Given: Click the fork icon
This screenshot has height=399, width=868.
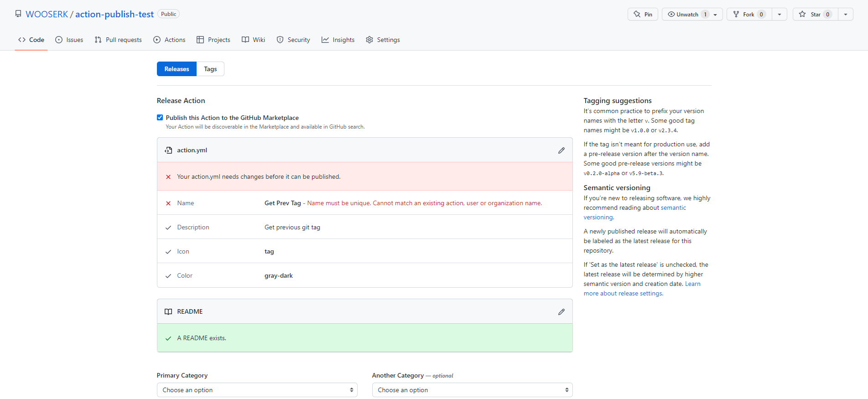Looking at the screenshot, I should (x=736, y=14).
